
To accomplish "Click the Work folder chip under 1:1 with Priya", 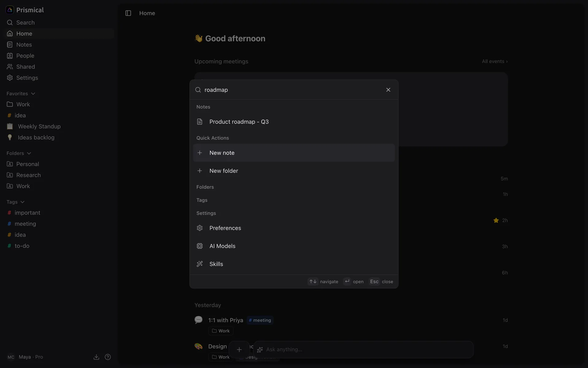I will (x=221, y=331).
